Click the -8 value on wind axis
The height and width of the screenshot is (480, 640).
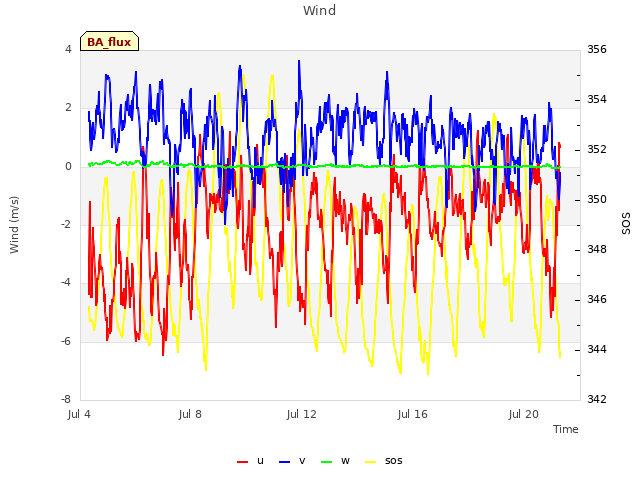66,399
